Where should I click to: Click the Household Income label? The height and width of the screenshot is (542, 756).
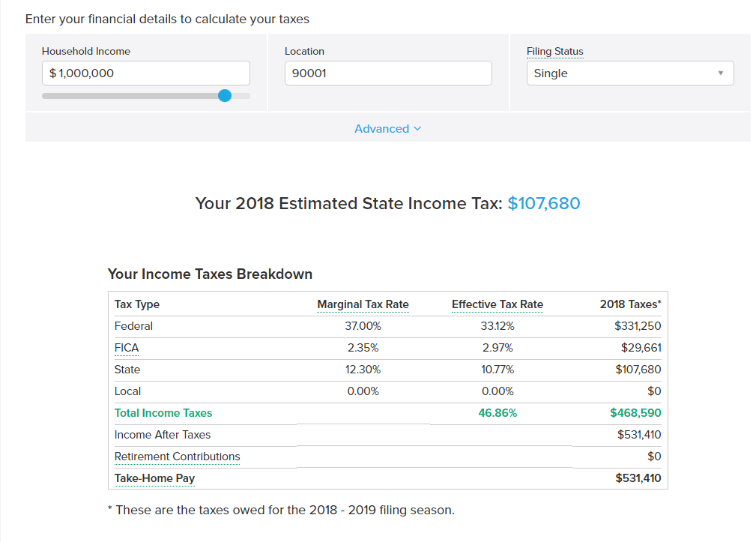[86, 51]
